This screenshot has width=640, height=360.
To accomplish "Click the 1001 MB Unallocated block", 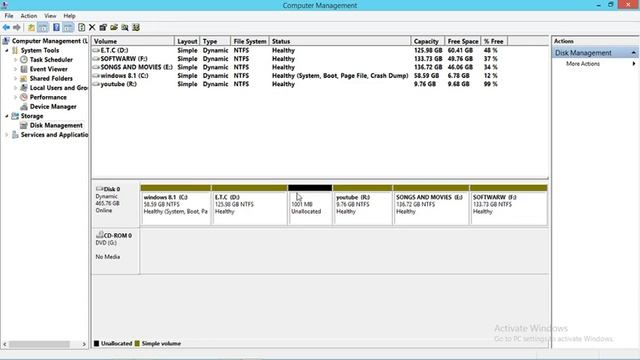I will click(310, 204).
